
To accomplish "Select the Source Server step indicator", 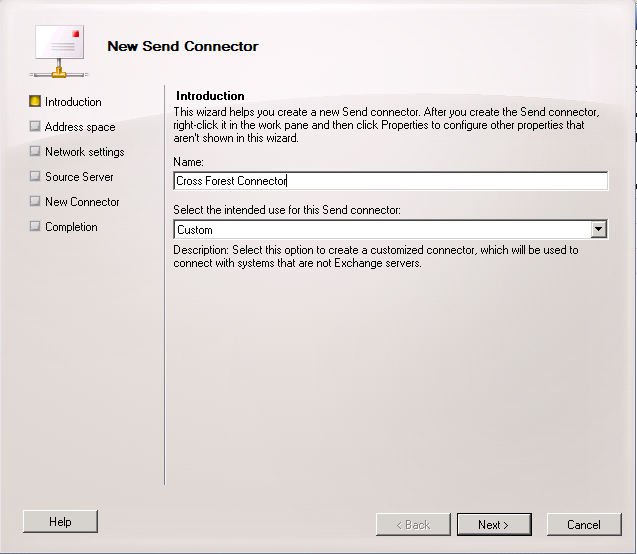I will (x=35, y=176).
